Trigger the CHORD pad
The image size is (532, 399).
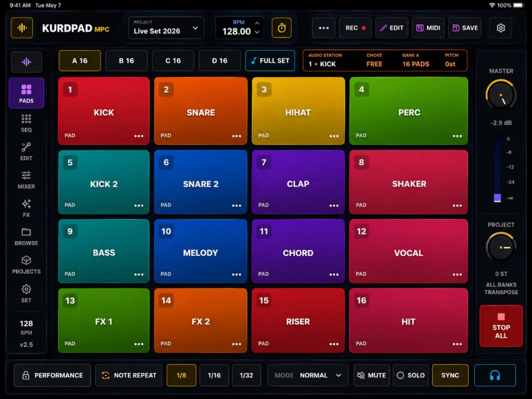click(x=298, y=251)
